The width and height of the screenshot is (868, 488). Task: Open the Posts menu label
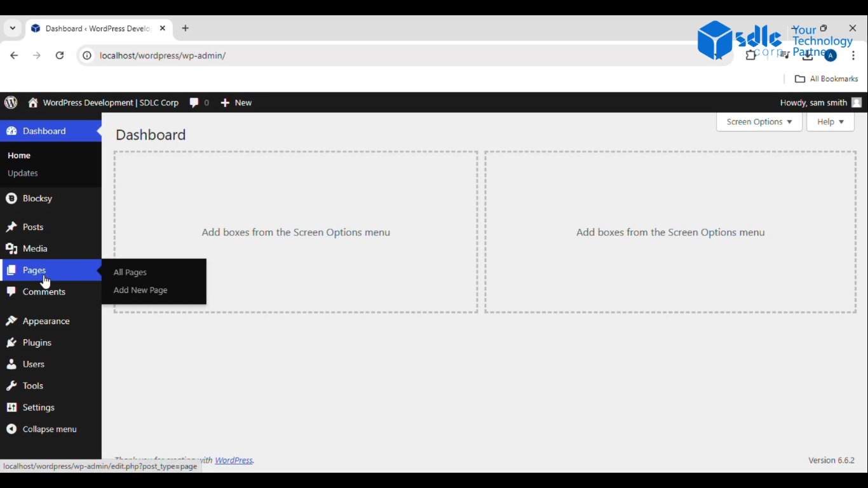33,227
